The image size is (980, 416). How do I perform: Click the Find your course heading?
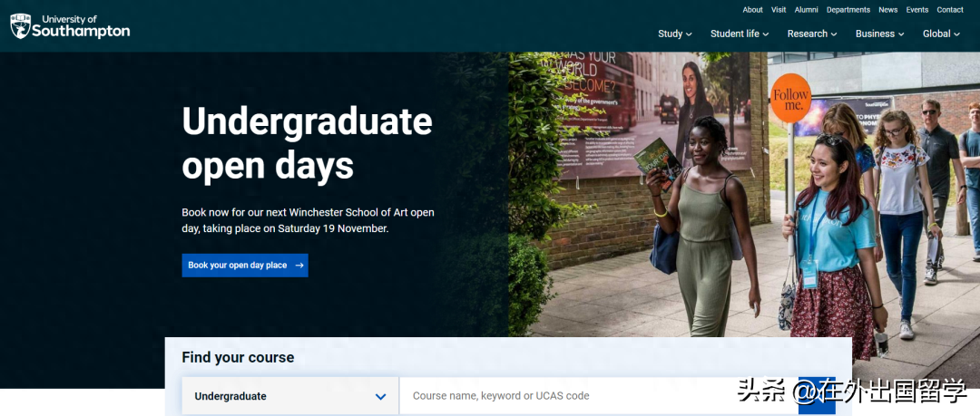point(238,357)
